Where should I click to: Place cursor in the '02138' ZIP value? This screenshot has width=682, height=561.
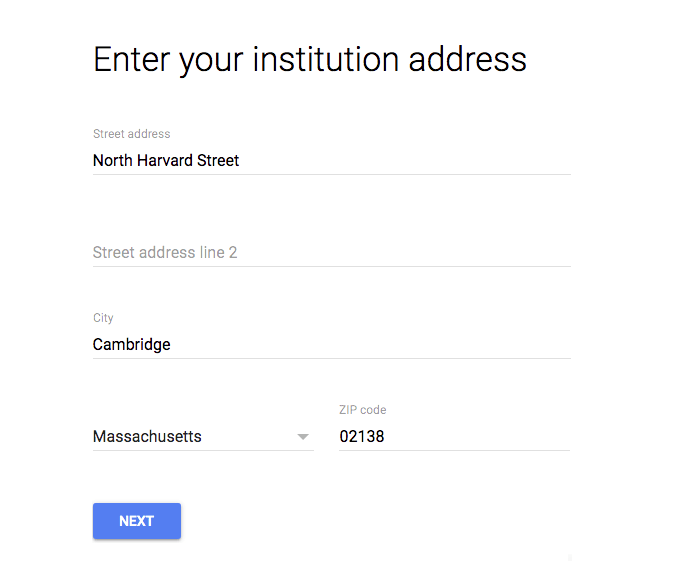pyautogui.click(x=362, y=436)
